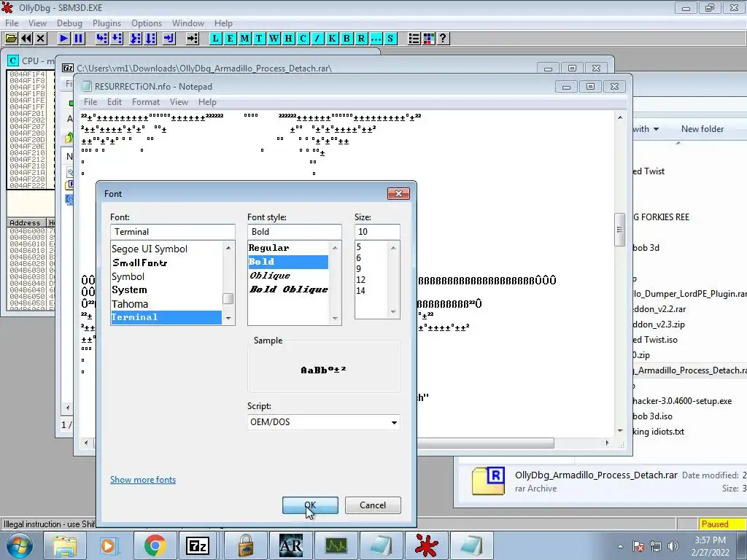Show References with R button

click(361, 39)
